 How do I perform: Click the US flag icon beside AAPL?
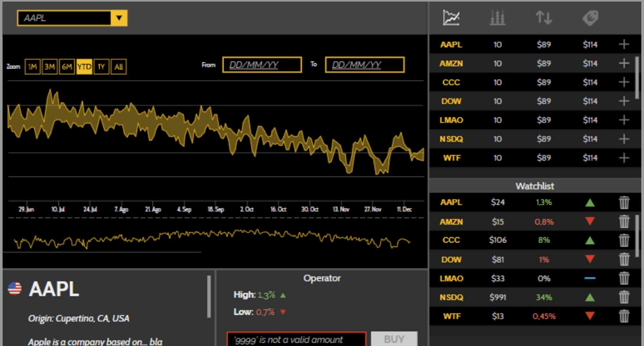pyautogui.click(x=15, y=288)
